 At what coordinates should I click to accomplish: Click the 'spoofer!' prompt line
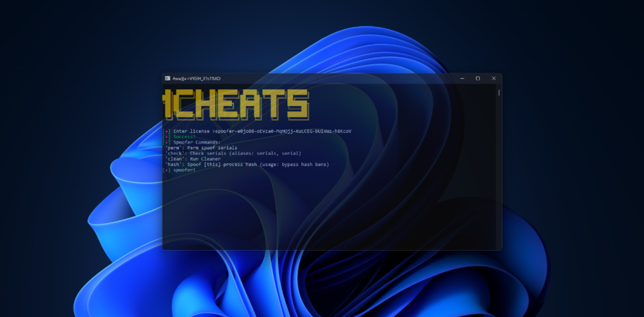point(184,170)
